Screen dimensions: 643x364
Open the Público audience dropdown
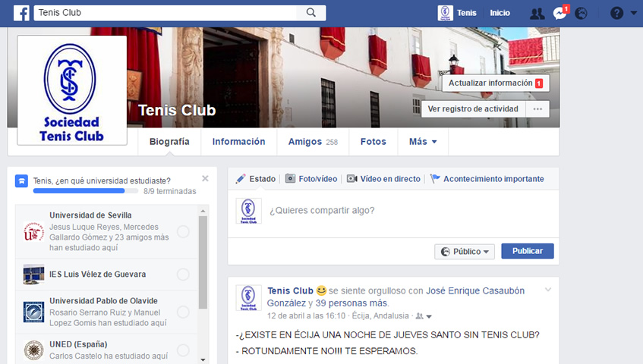[465, 251]
